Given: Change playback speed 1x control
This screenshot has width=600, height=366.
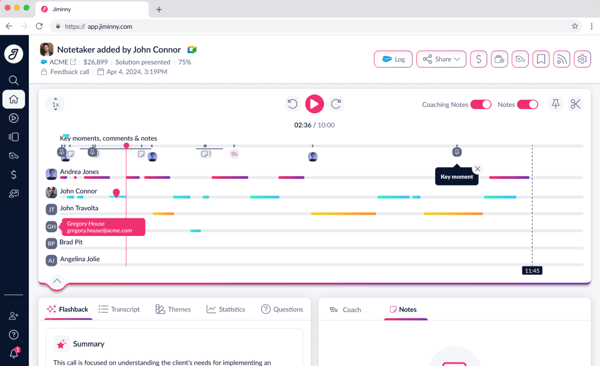Looking at the screenshot, I should click(x=55, y=104).
